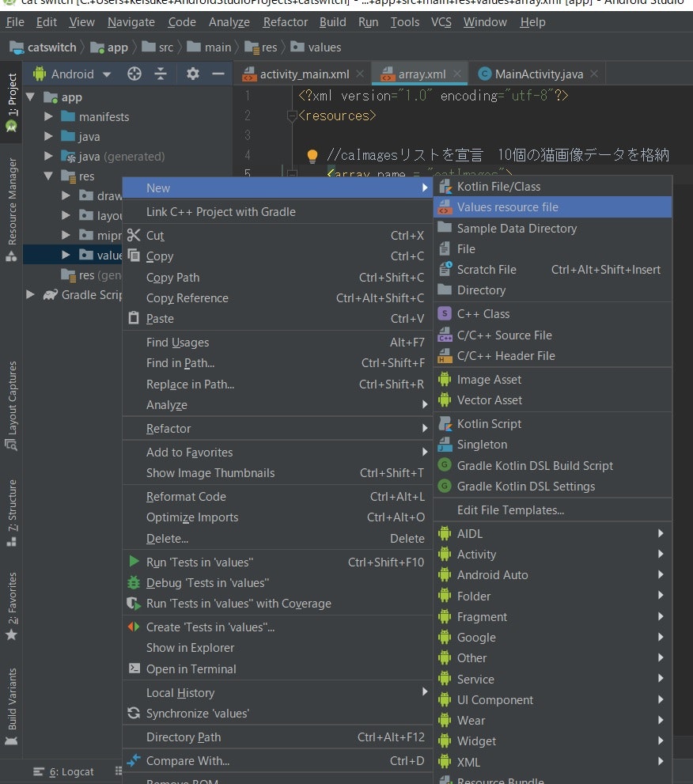Choose Singleton template
The image size is (693, 784).
point(552,444)
